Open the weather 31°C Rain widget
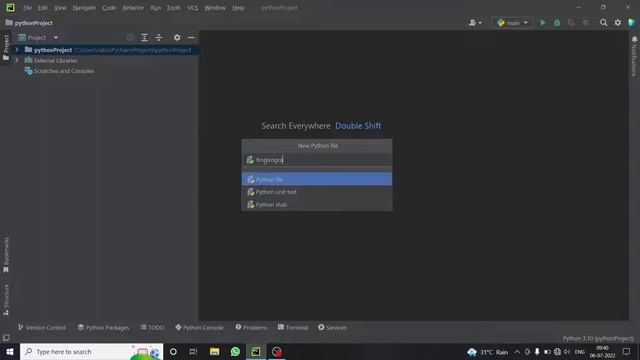The width and height of the screenshot is (640, 360). (x=488, y=351)
